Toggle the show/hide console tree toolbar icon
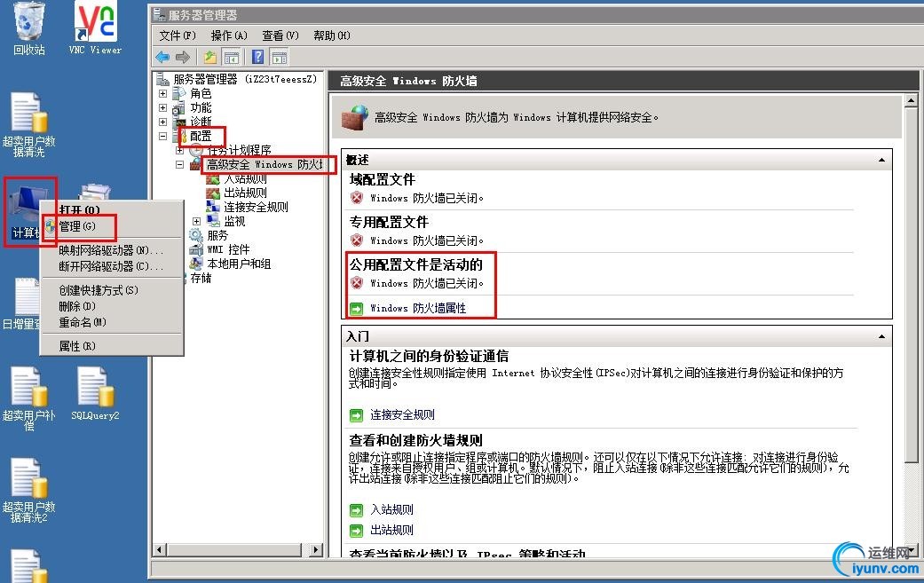This screenshot has width=924, height=583. (232, 57)
